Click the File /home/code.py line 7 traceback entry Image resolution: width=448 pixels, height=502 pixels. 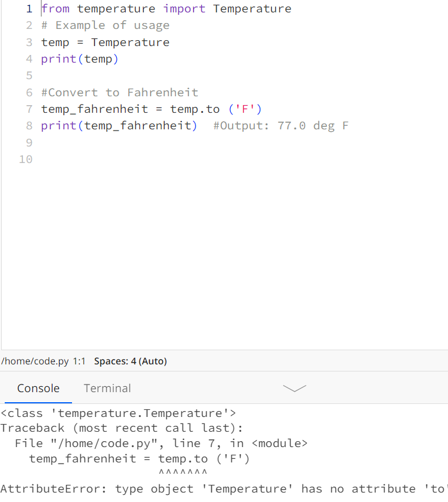point(153,443)
